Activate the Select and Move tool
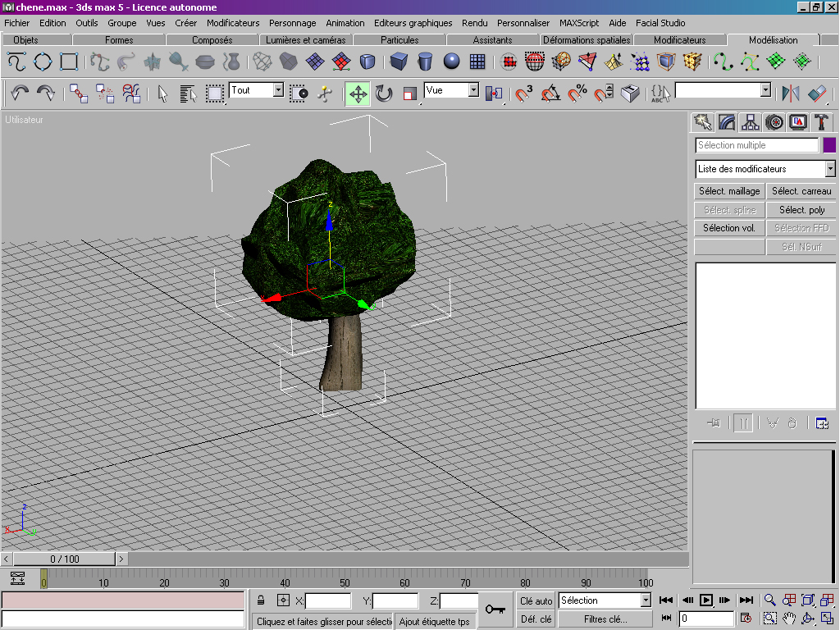Image resolution: width=840 pixels, height=630 pixels. 358,94
